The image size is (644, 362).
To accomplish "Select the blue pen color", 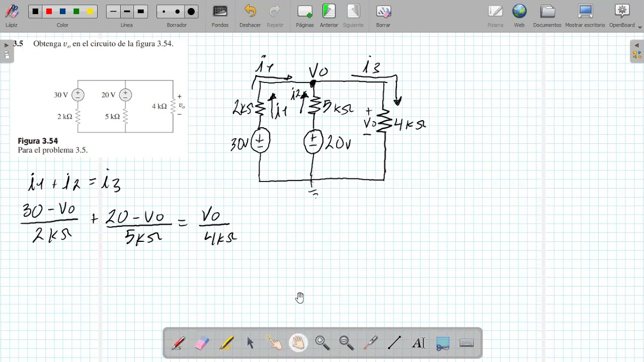I will click(62, 12).
